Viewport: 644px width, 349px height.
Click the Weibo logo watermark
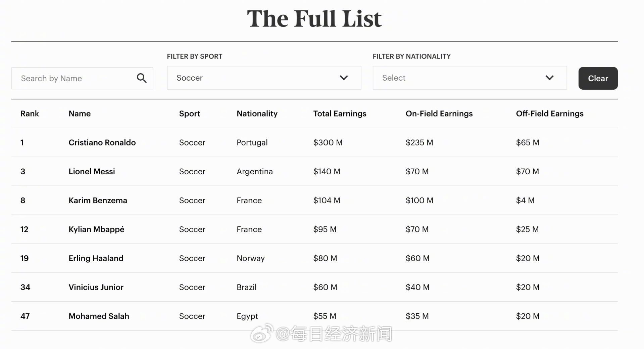pyautogui.click(x=262, y=334)
